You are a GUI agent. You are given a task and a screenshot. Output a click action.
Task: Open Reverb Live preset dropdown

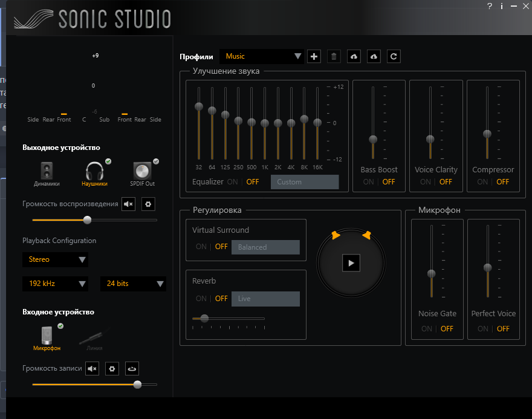[x=265, y=299]
